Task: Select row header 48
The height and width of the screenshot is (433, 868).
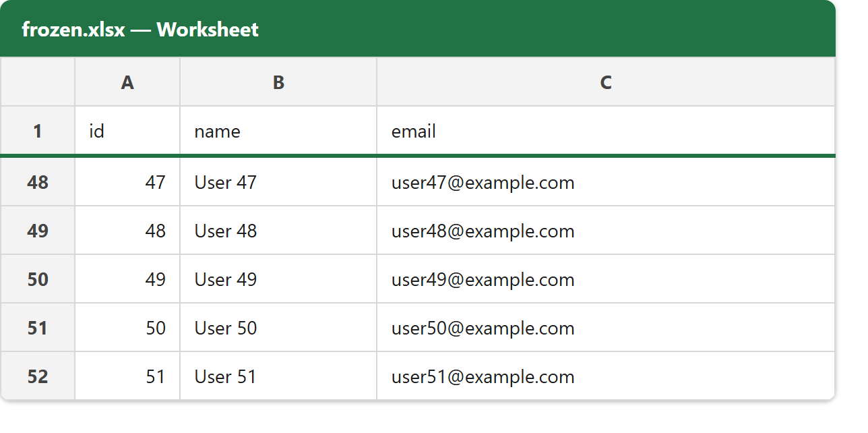Action: pos(38,181)
